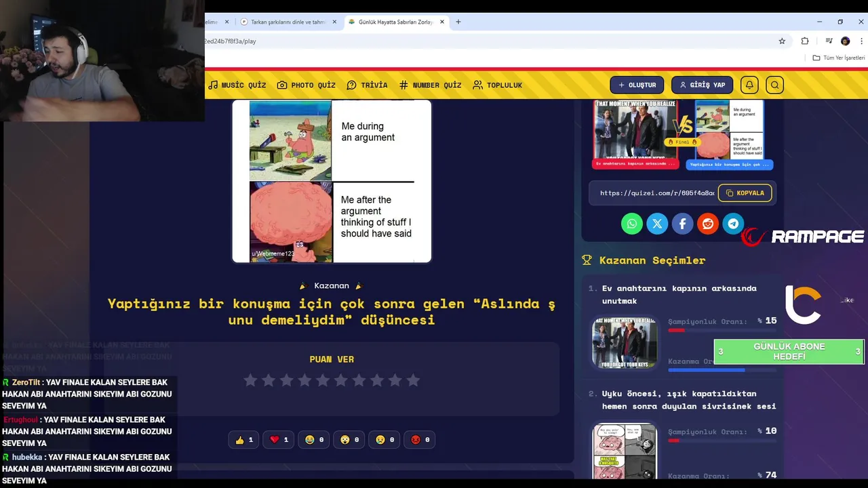Give a one-star rating
The width and height of the screenshot is (868, 488).
pos(250,380)
